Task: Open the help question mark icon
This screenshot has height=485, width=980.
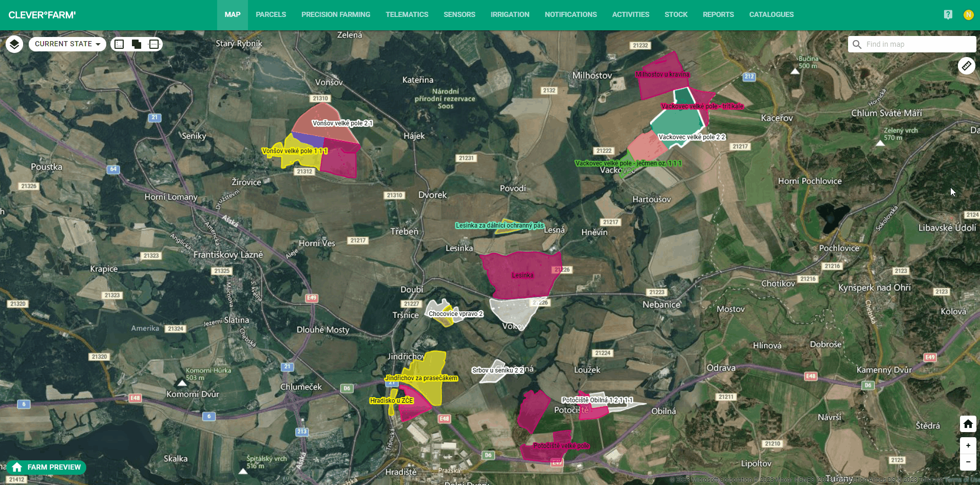Action: tap(948, 15)
